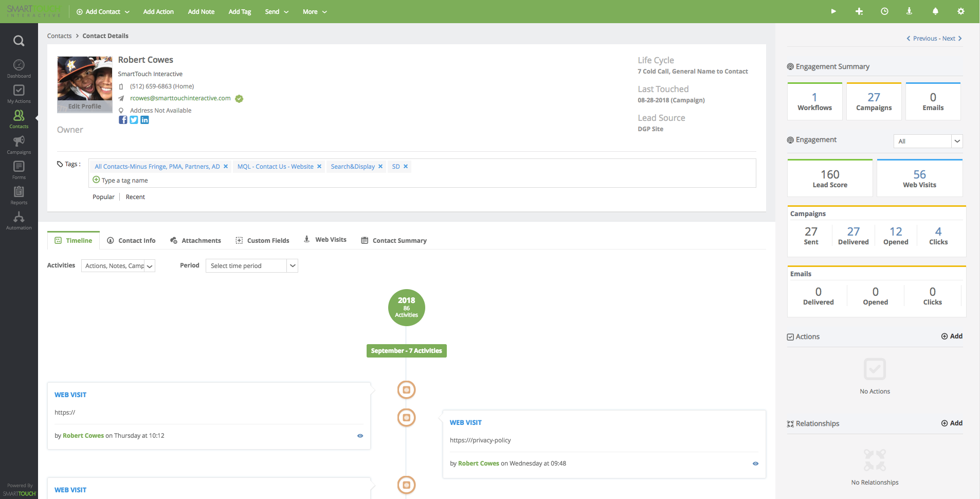Switch to Contact Summary tab
The image size is (980, 499).
pyautogui.click(x=394, y=240)
